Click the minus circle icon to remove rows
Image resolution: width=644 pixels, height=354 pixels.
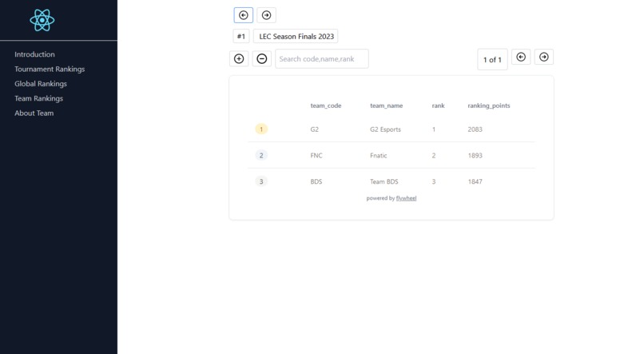pos(261,58)
